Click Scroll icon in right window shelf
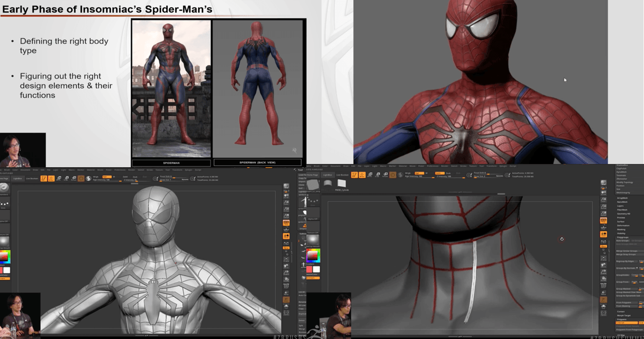This screenshot has height=339, width=644. pyautogui.click(x=604, y=193)
